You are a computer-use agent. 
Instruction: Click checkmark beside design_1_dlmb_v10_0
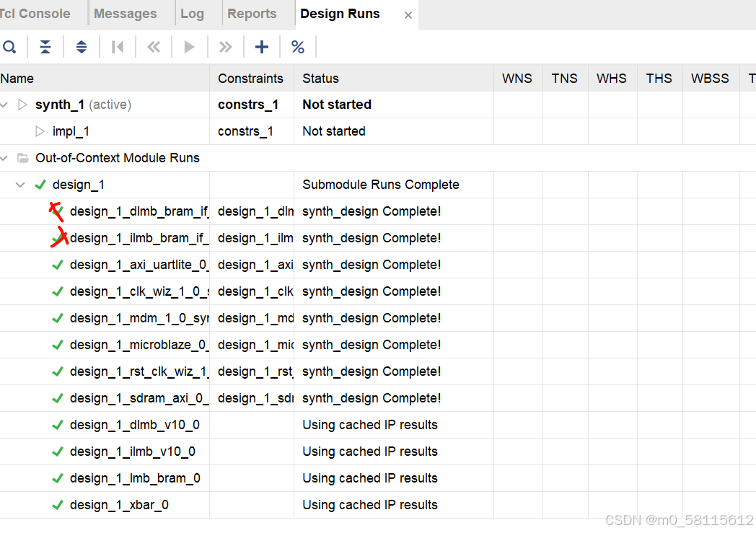pyautogui.click(x=58, y=425)
